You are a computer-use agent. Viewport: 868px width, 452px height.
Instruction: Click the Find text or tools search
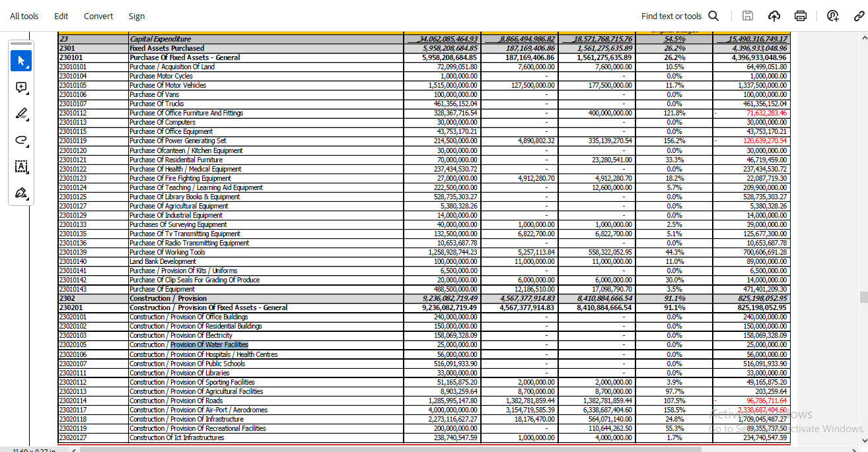coord(680,16)
